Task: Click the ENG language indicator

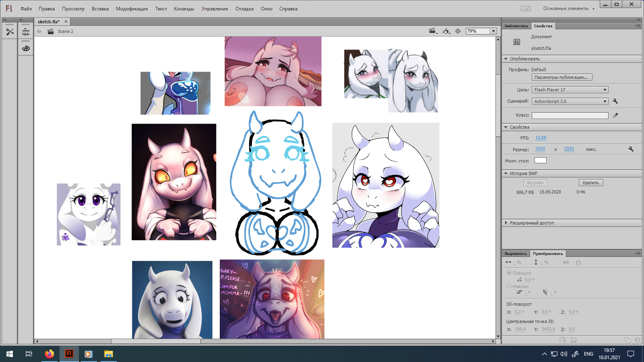Action: click(588, 354)
